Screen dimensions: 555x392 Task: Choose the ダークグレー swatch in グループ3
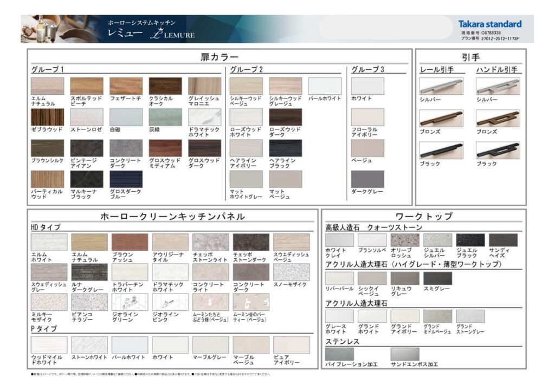[367, 179]
